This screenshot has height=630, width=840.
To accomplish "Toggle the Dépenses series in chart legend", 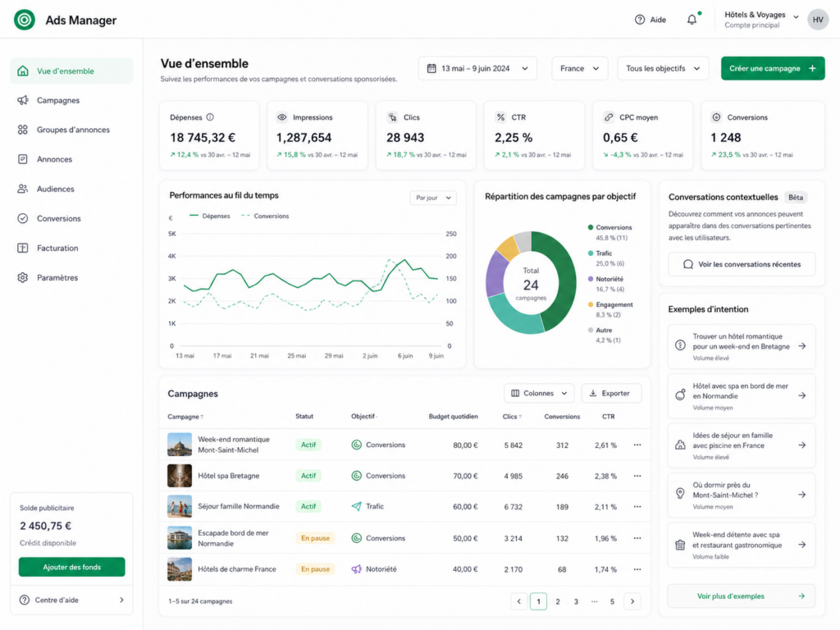I will point(209,216).
